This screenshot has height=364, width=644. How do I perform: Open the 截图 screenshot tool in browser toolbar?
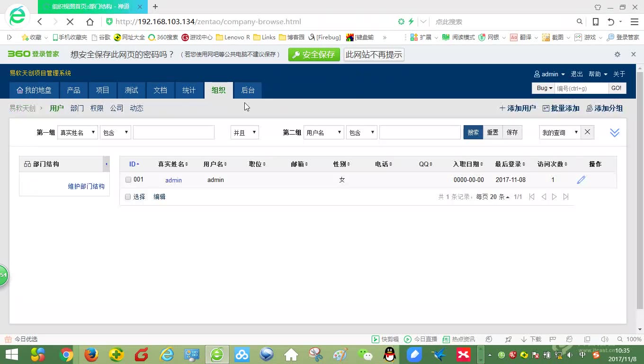tap(557, 37)
